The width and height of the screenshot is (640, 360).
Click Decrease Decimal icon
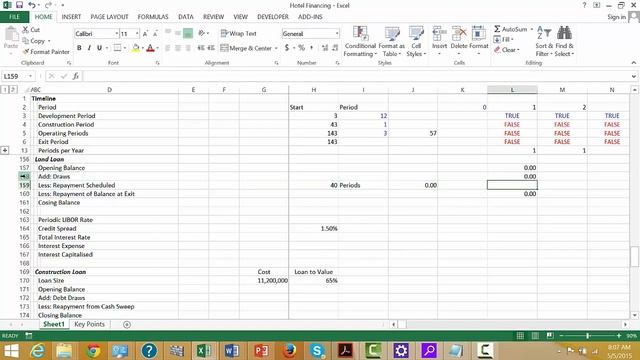(x=335, y=48)
